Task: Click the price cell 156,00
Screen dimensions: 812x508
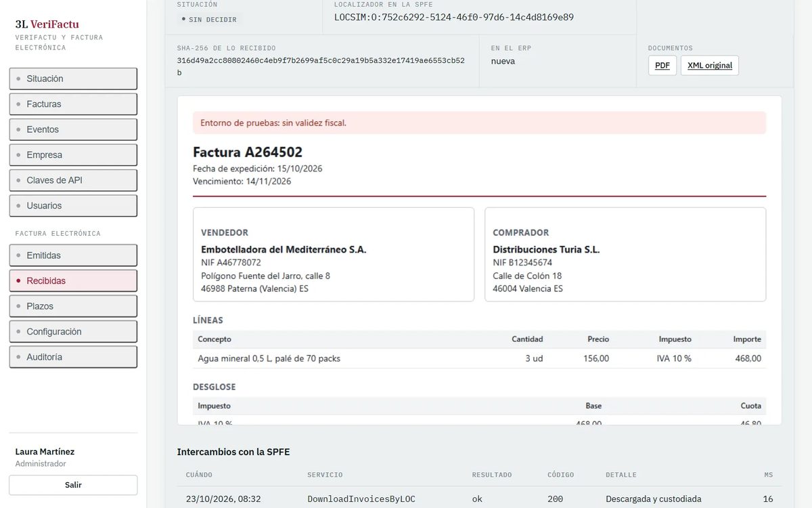Action: tap(596, 358)
